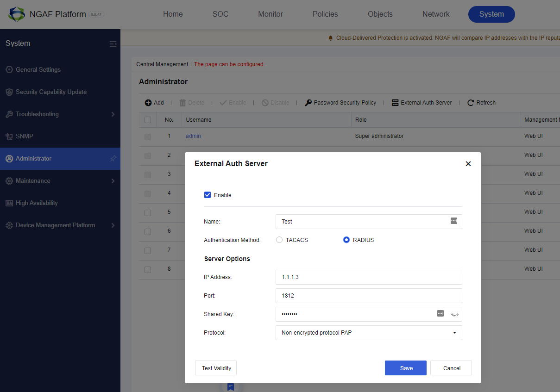Open the Home tab
560x392 pixels.
(173, 14)
